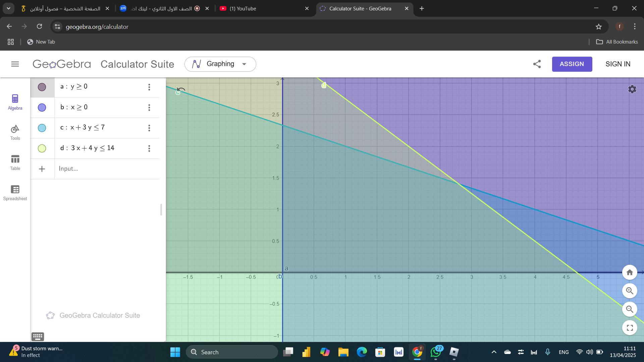Select expression a: y ≥ 0 text
Image resolution: width=644 pixels, height=362 pixels.
74,87
